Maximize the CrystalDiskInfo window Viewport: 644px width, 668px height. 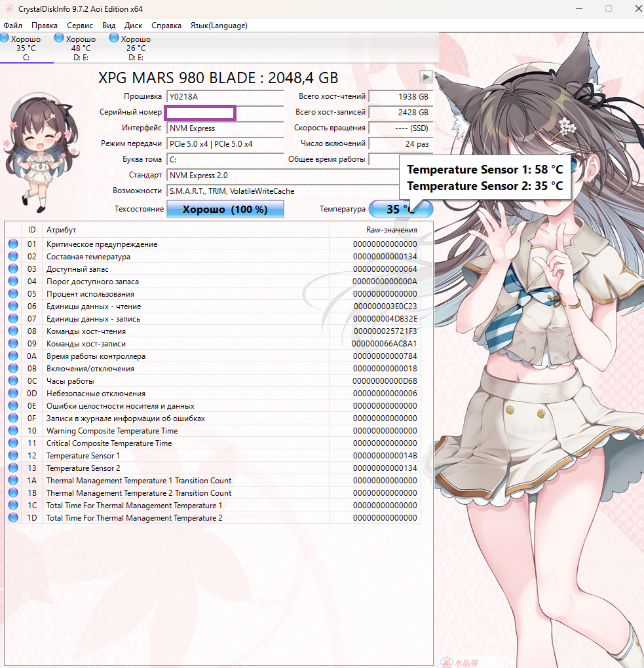click(609, 9)
